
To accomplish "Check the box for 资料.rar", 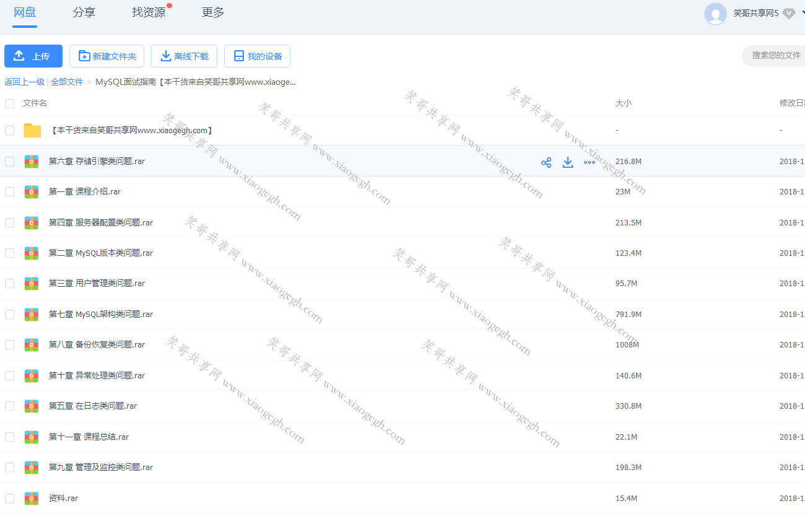I will [x=9, y=498].
